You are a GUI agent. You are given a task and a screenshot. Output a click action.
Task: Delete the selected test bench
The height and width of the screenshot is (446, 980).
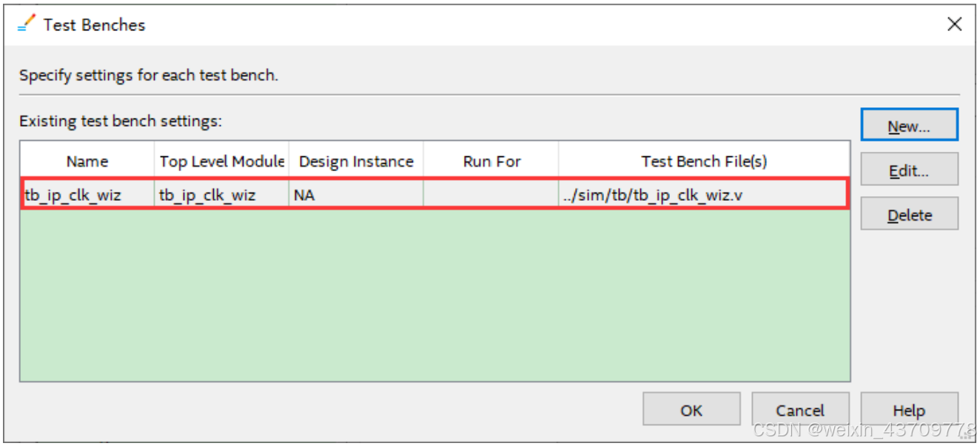point(909,214)
